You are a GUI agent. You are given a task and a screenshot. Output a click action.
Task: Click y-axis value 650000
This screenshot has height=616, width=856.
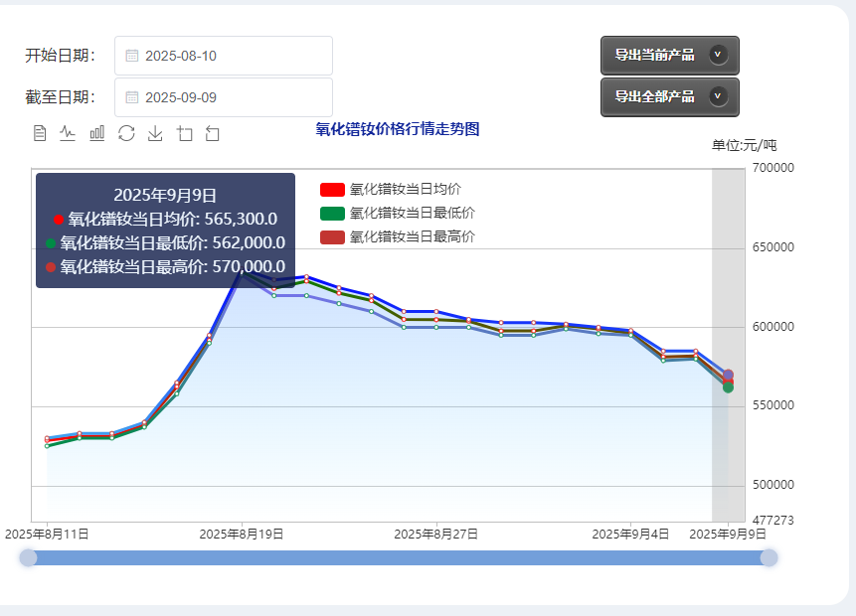pos(773,247)
